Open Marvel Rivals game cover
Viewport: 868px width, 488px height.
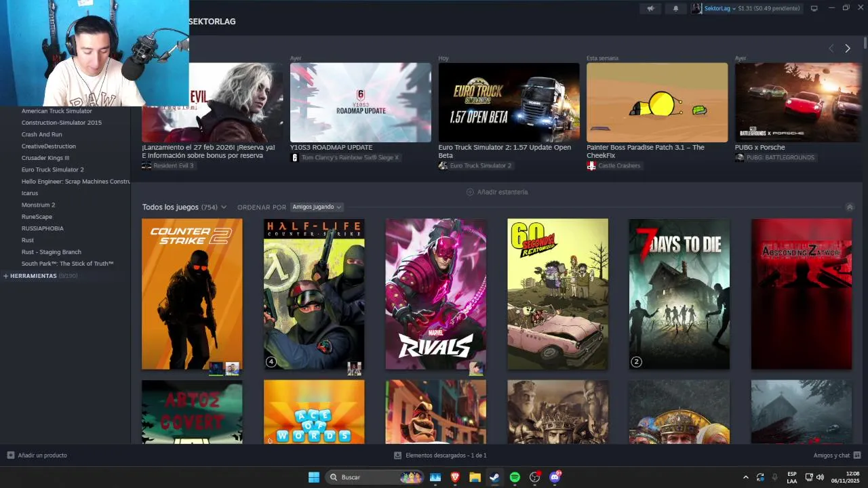tap(436, 294)
